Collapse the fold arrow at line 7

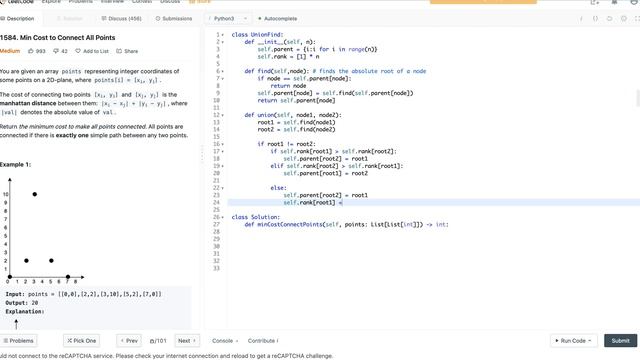coord(222,79)
